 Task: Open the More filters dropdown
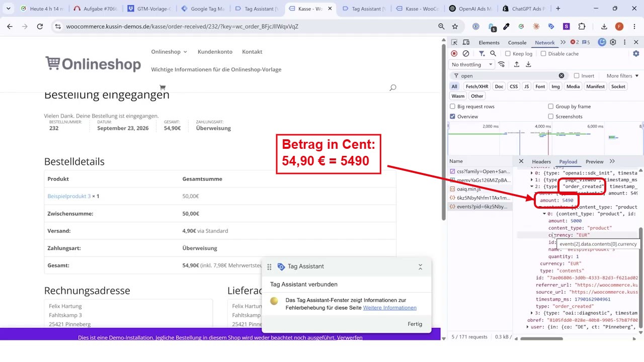point(622,75)
